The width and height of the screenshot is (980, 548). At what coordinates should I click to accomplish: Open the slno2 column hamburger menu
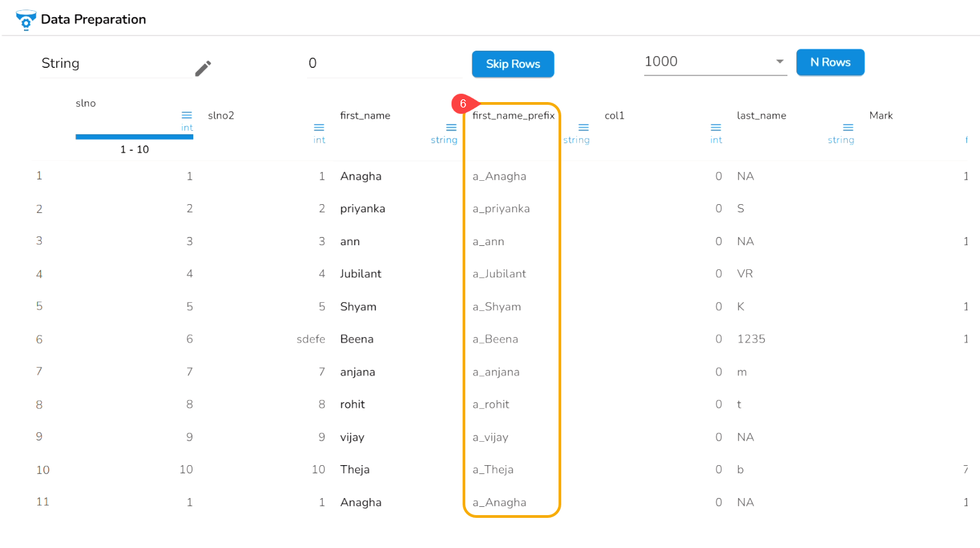pos(319,127)
